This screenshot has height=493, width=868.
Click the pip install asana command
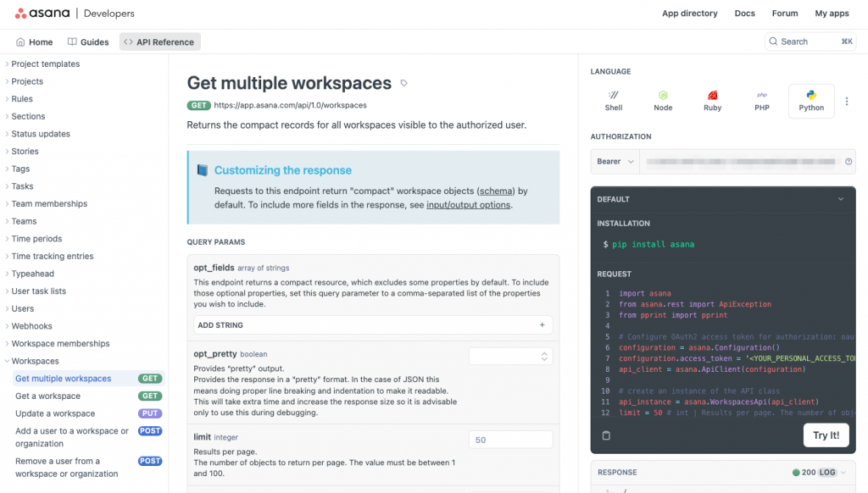654,244
